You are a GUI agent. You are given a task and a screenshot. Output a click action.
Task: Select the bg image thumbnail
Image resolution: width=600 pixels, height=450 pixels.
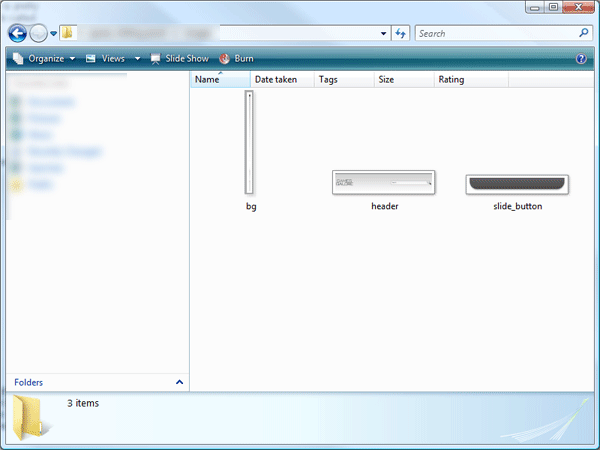tap(249, 142)
